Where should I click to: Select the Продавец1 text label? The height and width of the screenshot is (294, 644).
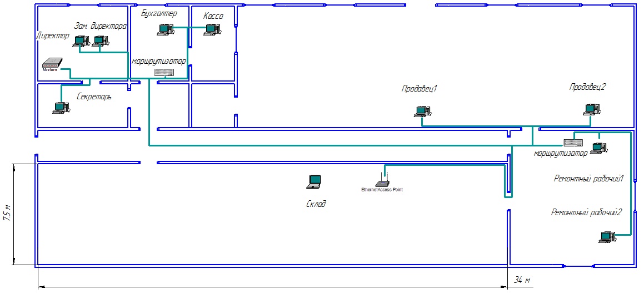click(420, 89)
